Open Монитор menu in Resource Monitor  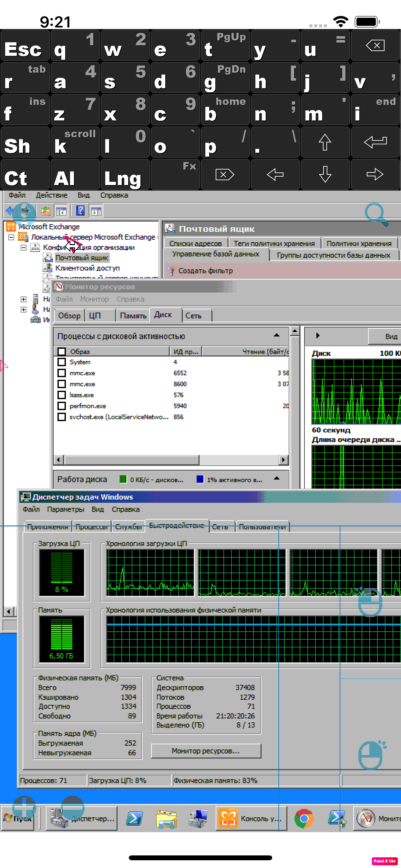94,299
